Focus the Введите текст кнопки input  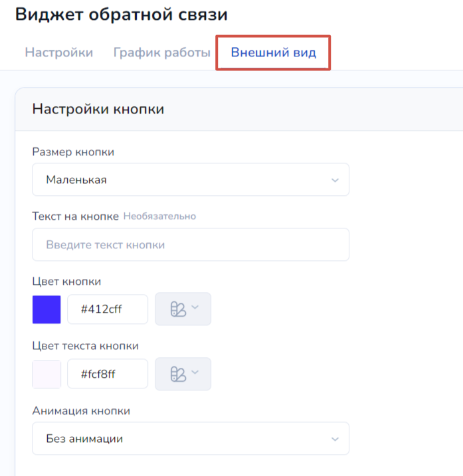pyautogui.click(x=191, y=244)
